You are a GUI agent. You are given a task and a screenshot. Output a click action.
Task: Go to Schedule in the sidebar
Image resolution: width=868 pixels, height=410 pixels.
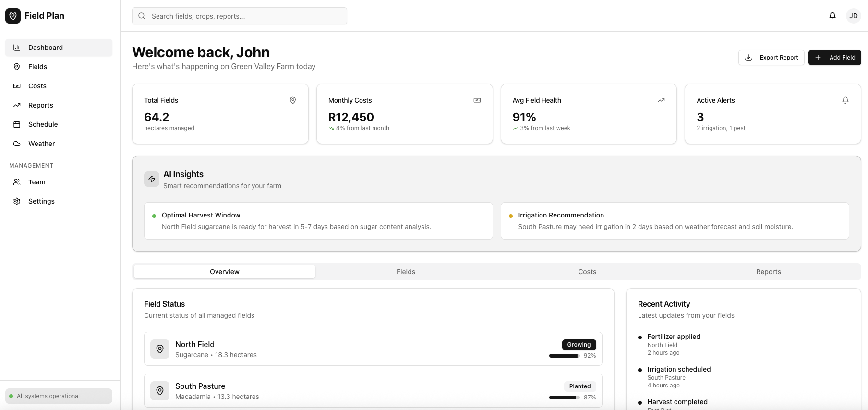[43, 124]
